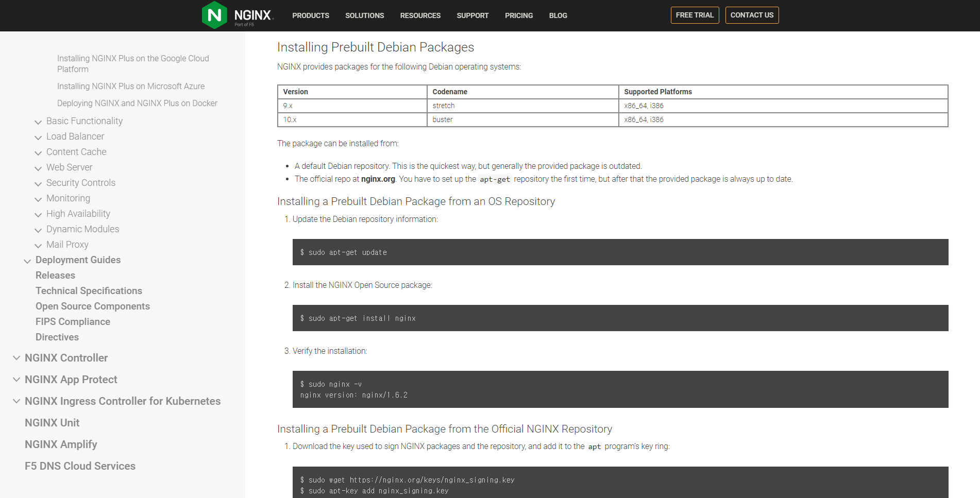Open the High Availability section

(78, 214)
